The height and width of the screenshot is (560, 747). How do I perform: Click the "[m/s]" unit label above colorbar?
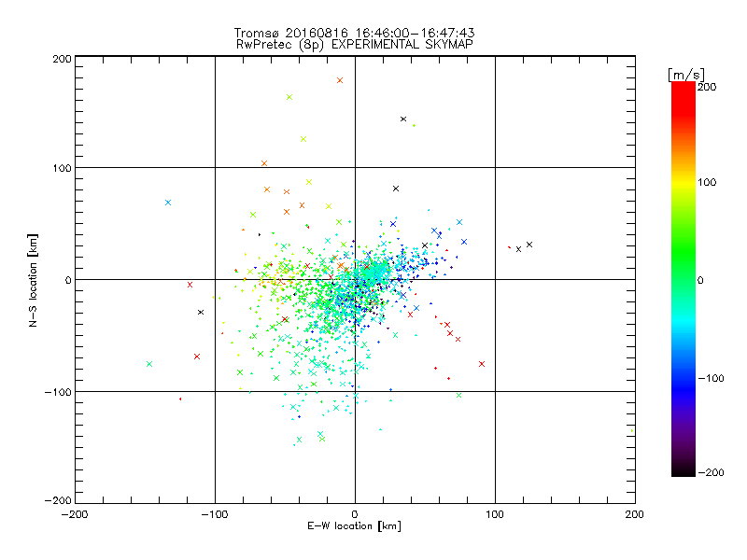(x=685, y=75)
